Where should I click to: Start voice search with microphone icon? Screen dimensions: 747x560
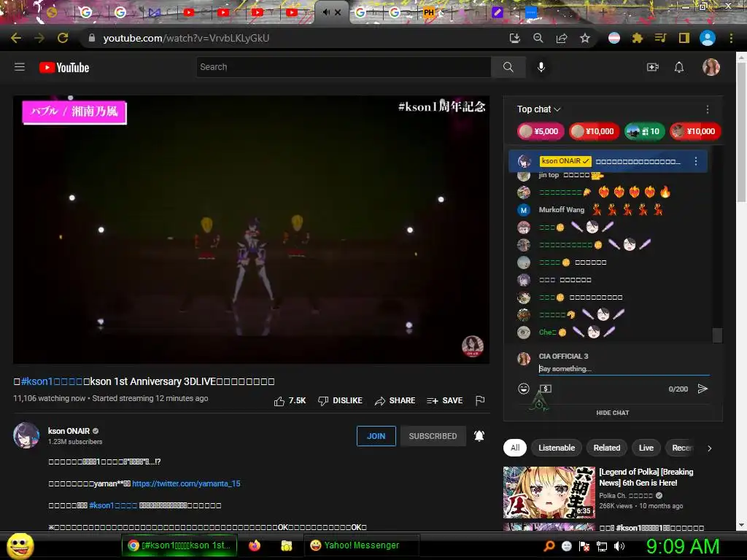541,67
